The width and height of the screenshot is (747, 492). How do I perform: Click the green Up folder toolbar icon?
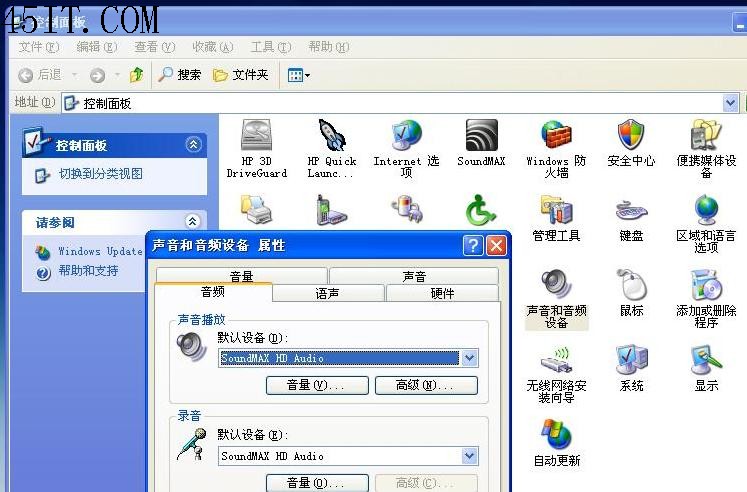click(x=137, y=75)
